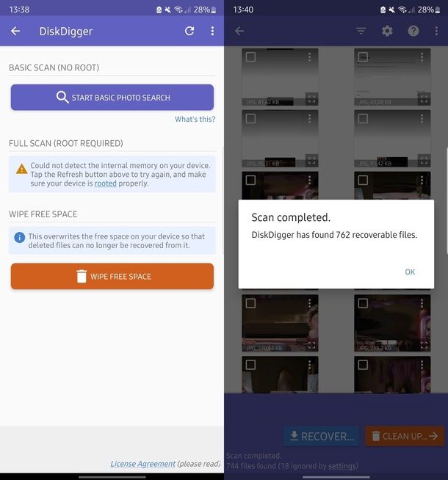Select the "BASIC SCAN (NO ROOT)" heading

point(54,68)
